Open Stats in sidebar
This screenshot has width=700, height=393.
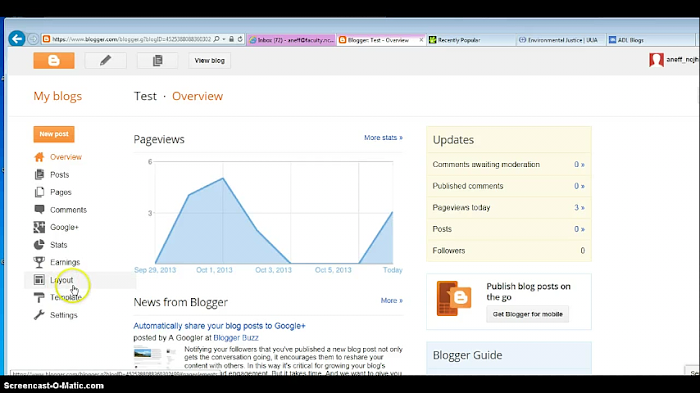coord(58,245)
